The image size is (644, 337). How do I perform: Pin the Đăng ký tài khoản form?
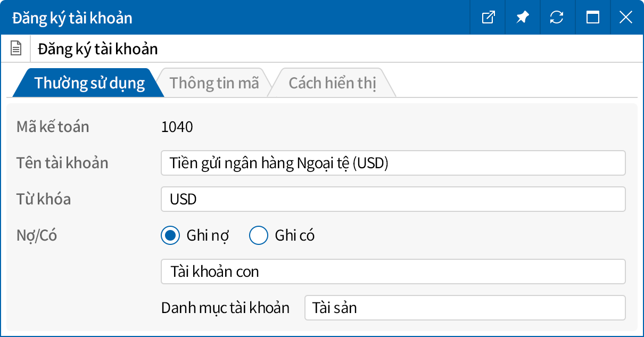click(522, 17)
